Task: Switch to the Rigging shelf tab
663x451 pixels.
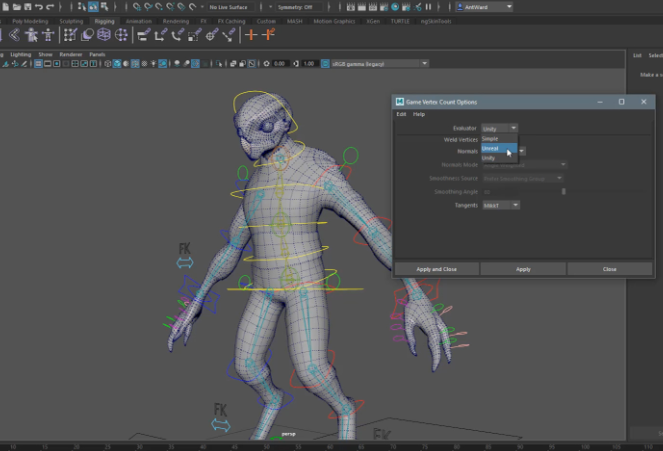Action: click(x=104, y=20)
